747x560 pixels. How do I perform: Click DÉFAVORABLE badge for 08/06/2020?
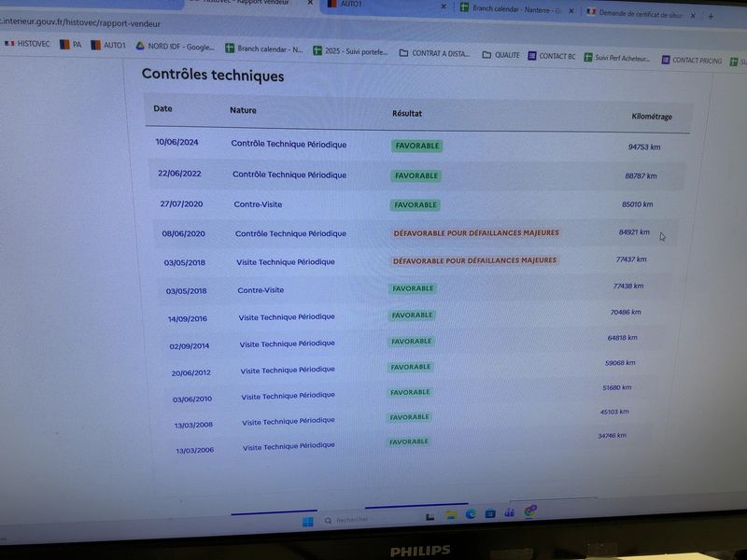pyautogui.click(x=476, y=232)
